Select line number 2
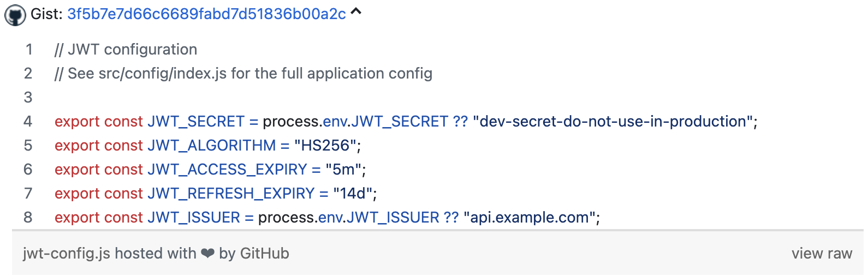The width and height of the screenshot is (868, 276). [x=28, y=74]
